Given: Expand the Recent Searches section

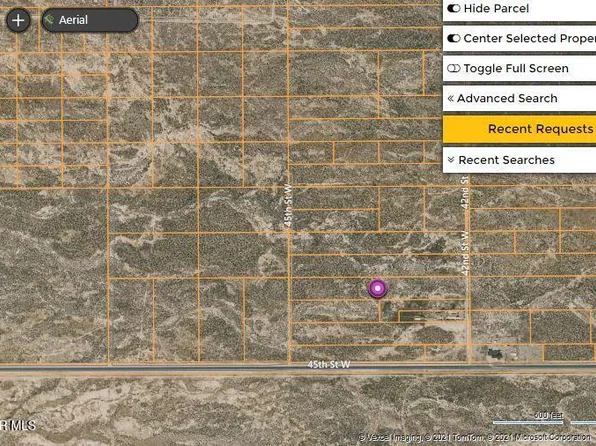Looking at the screenshot, I should point(519,160).
